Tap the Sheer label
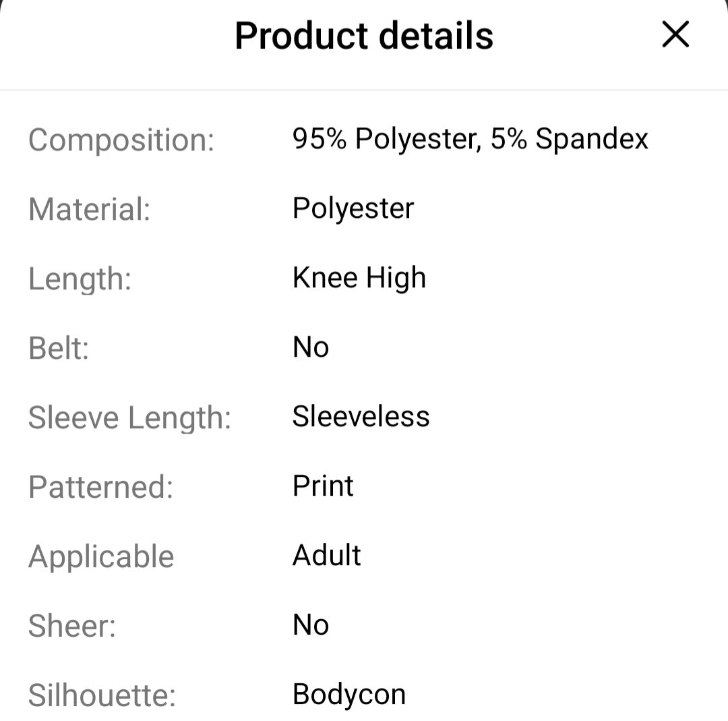 (71, 626)
